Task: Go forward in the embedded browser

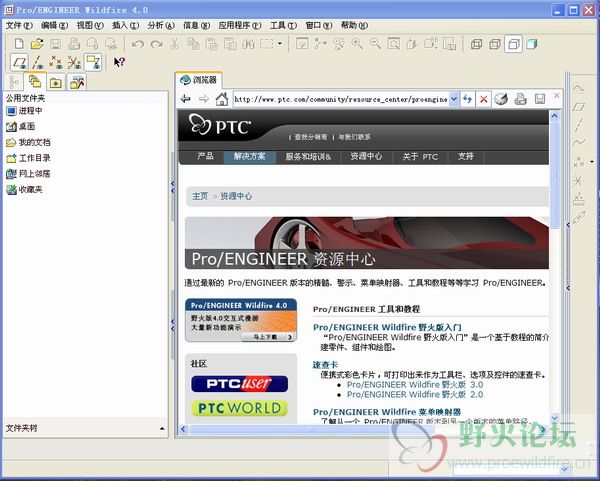Action: (204, 99)
